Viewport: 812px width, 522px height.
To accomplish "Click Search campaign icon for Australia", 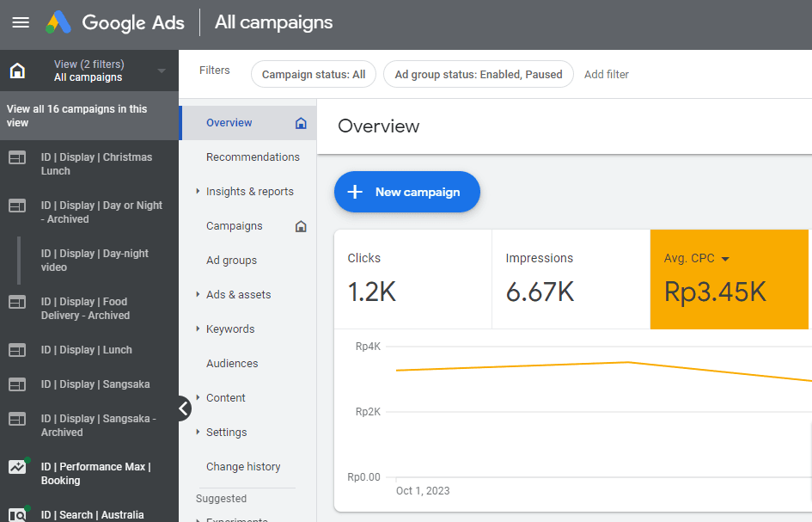I will [17, 514].
